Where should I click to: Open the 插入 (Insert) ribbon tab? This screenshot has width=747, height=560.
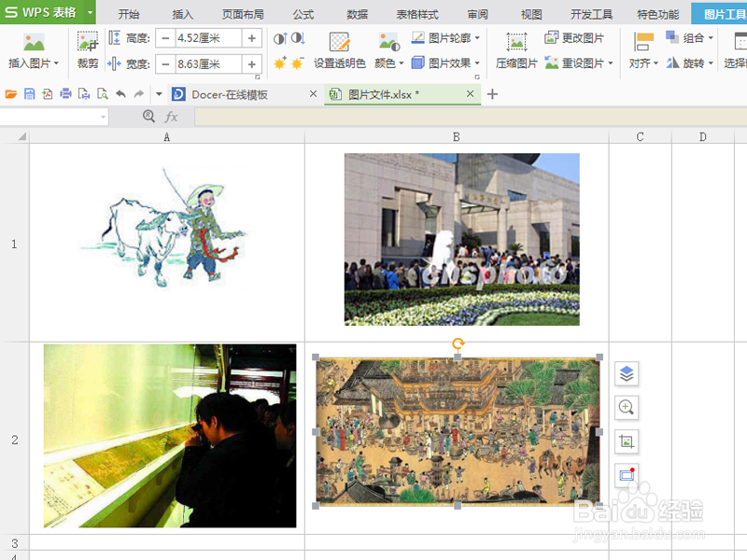point(182,14)
